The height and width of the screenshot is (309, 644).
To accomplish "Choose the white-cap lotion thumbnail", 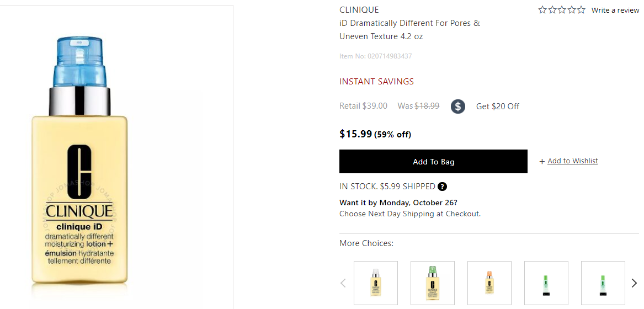I will (376, 283).
